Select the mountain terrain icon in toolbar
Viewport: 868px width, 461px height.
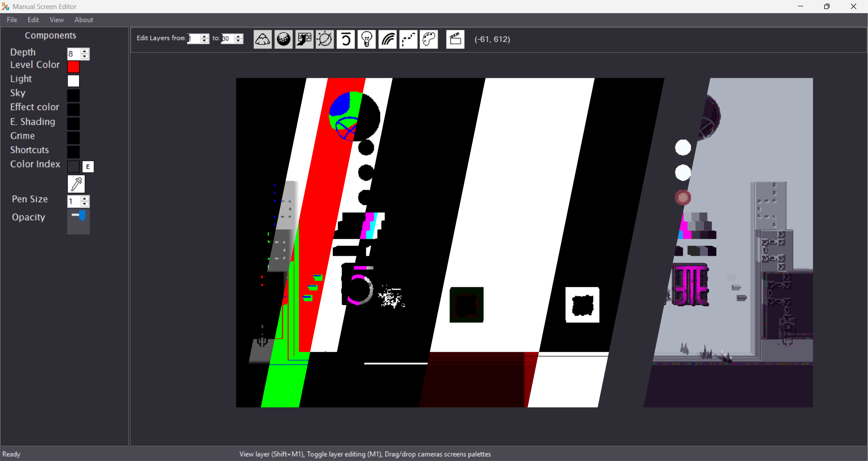[262, 39]
